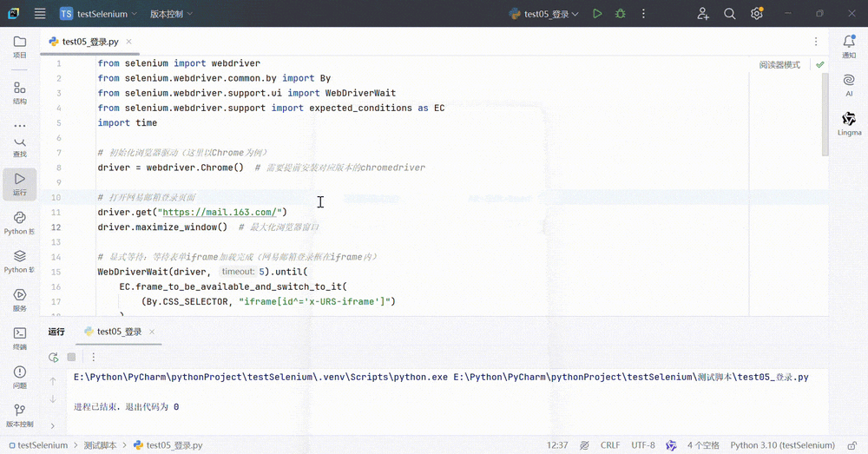Image resolution: width=868 pixels, height=454 pixels.
Task: Open the Python Console tool window
Action: (x=19, y=222)
